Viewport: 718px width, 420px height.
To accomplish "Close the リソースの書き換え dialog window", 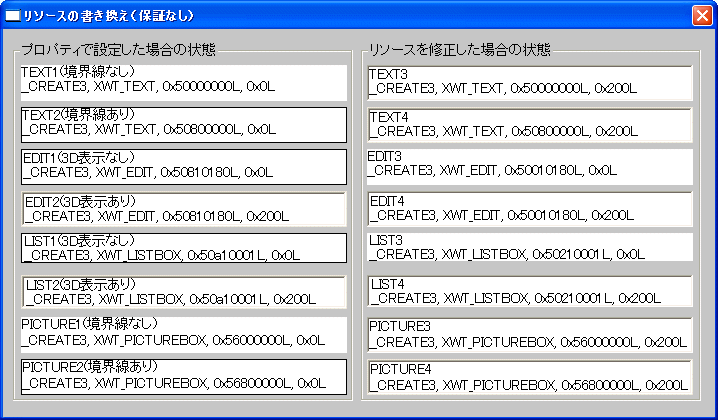I will (x=702, y=15).
